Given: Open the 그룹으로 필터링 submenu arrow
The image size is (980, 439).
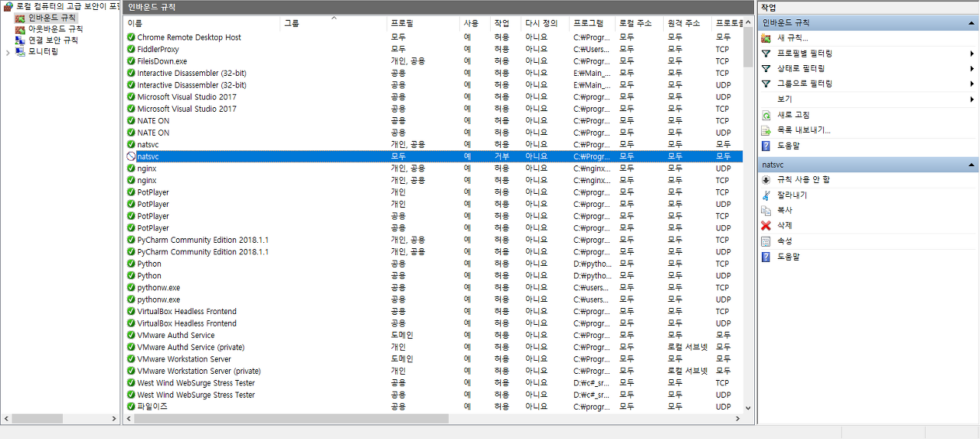Looking at the screenshot, I should (972, 84).
